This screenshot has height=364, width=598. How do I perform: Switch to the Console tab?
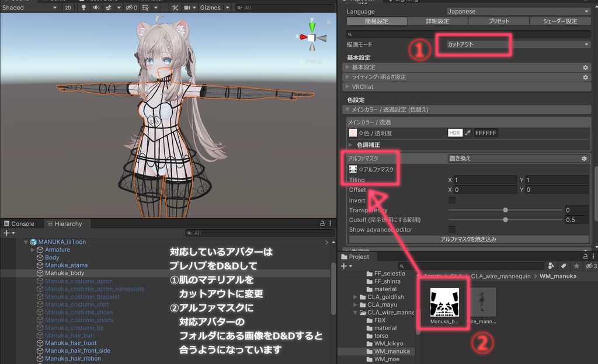(20, 223)
